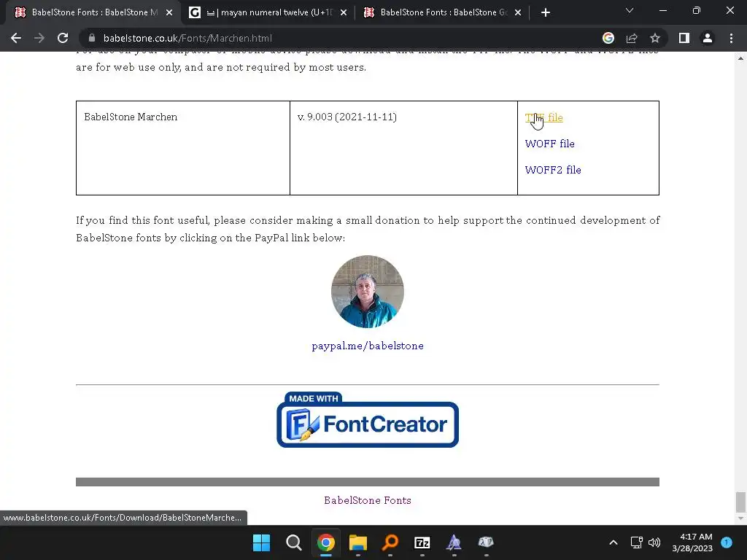The height and width of the screenshot is (560, 747).
Task: Click the scrollbar up arrow
Action: tap(740, 58)
